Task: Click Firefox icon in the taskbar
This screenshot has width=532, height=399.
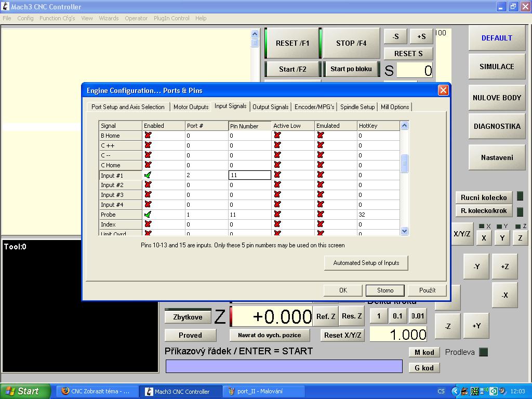Action: tap(65, 391)
